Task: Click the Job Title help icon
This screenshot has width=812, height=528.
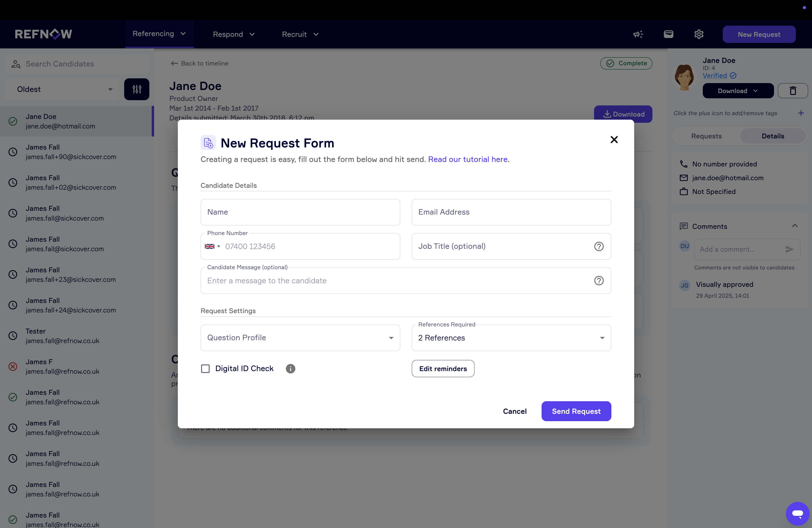Action: pyautogui.click(x=599, y=246)
